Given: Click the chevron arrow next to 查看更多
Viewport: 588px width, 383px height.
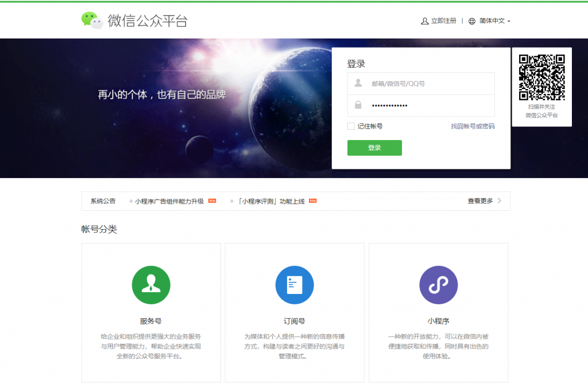Looking at the screenshot, I should [499, 201].
